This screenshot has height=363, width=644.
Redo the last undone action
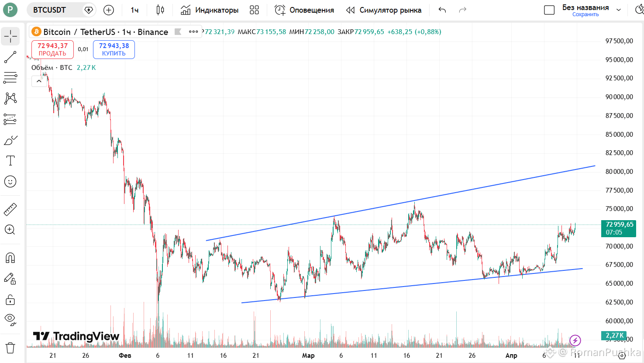tap(463, 10)
